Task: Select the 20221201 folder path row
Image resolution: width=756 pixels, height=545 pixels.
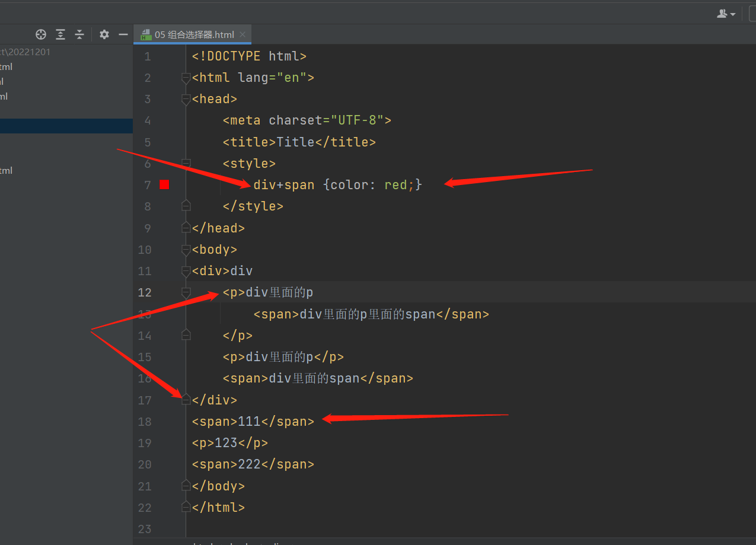Action: coord(66,52)
